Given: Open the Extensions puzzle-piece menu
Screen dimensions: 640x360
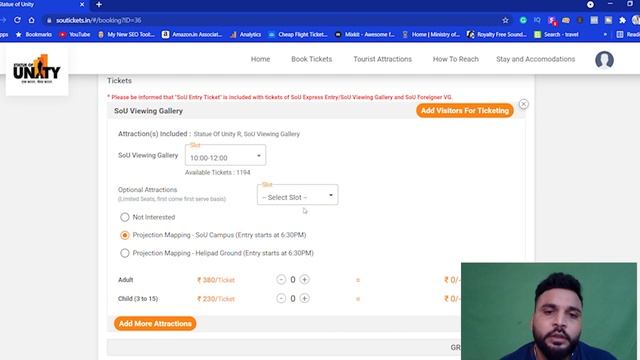Looking at the screenshot, I should [622, 20].
